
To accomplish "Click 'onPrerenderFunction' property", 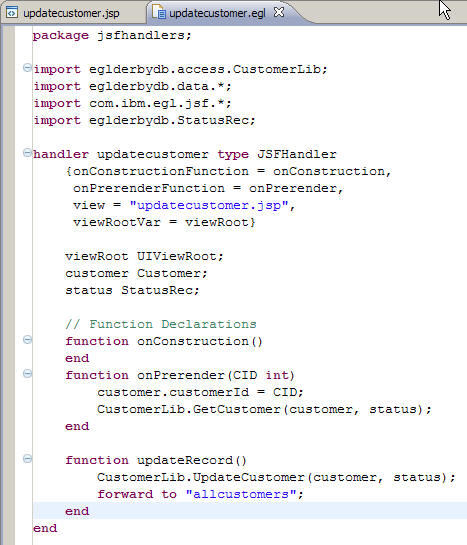I will point(149,188).
